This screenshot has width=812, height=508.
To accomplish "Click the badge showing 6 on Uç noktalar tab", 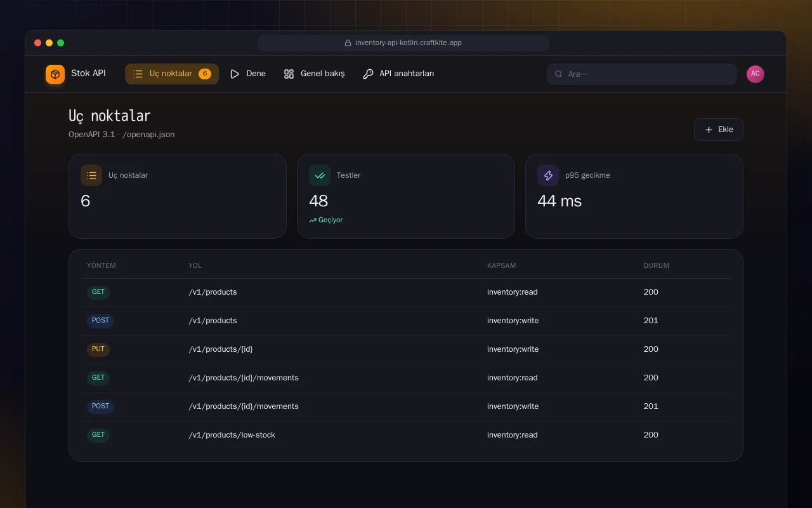I will 205,74.
